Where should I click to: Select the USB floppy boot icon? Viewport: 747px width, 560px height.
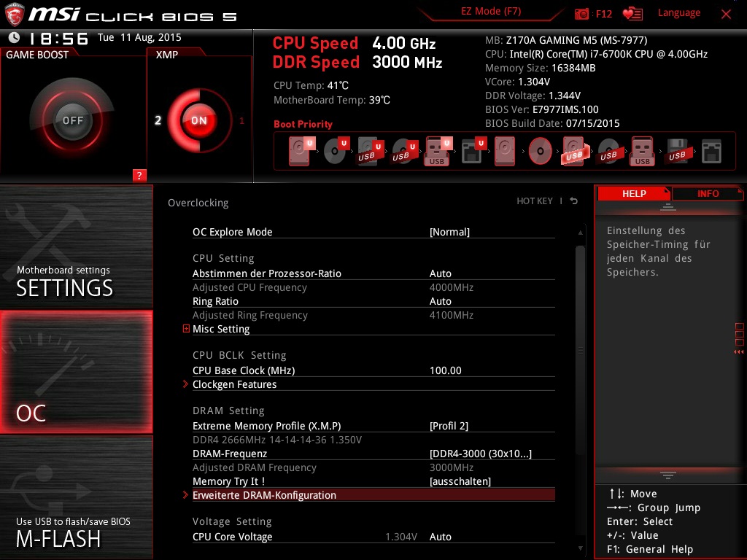(678, 152)
